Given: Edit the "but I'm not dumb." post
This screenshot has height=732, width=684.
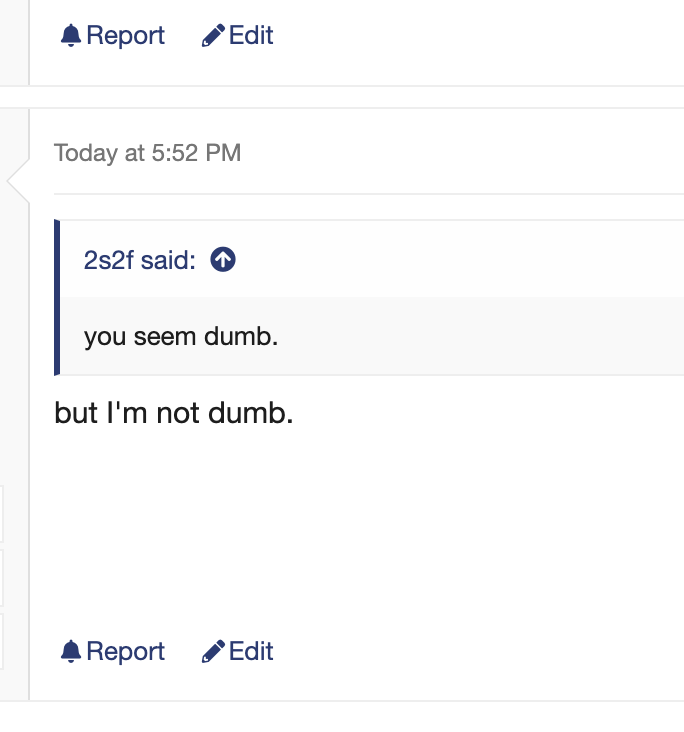Looking at the screenshot, I should [x=238, y=651].
